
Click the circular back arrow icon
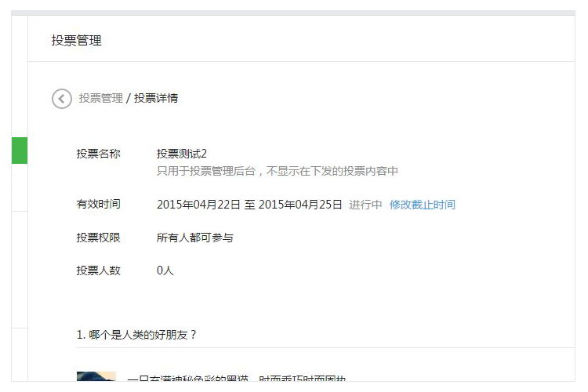62,99
